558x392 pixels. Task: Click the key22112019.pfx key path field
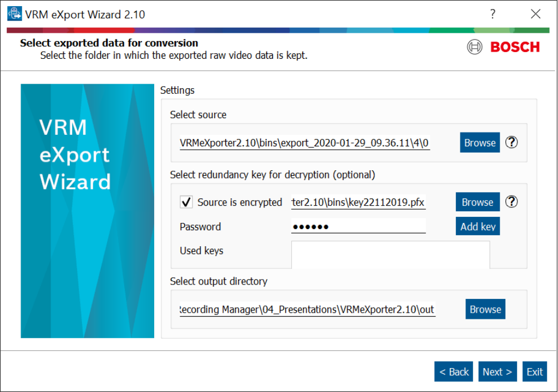point(358,202)
